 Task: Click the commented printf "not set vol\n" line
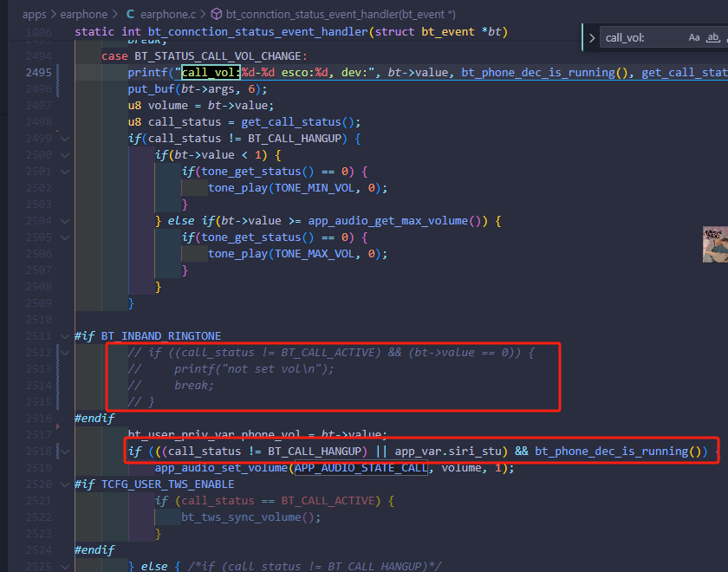point(231,369)
